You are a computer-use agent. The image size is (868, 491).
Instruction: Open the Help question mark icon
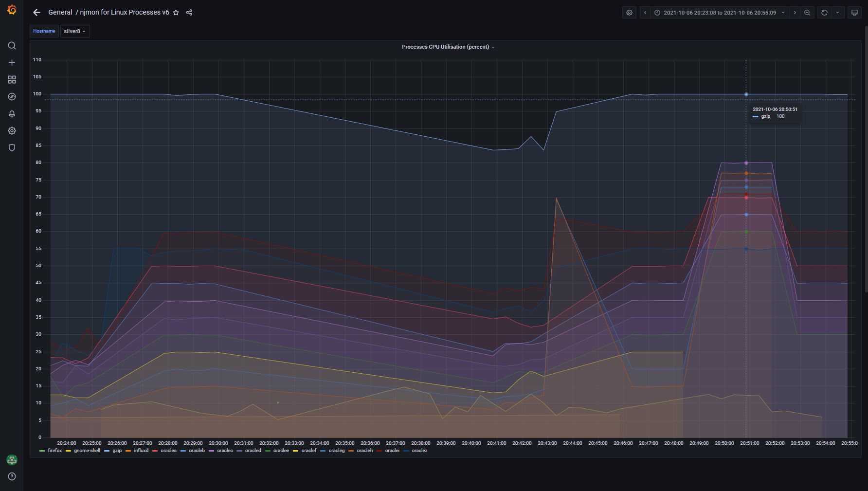click(x=12, y=477)
